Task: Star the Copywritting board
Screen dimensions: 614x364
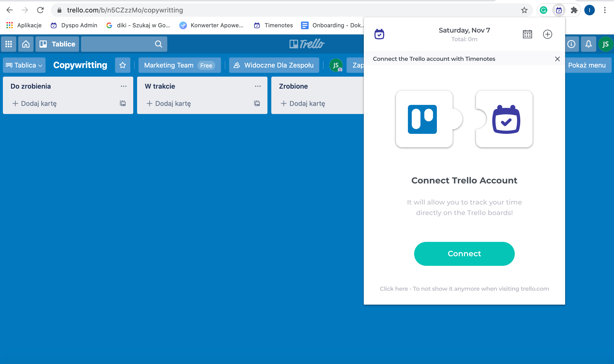Action: coord(122,65)
